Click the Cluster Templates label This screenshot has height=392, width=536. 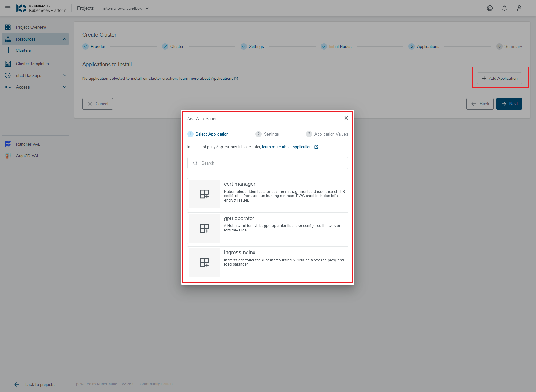coord(33,64)
